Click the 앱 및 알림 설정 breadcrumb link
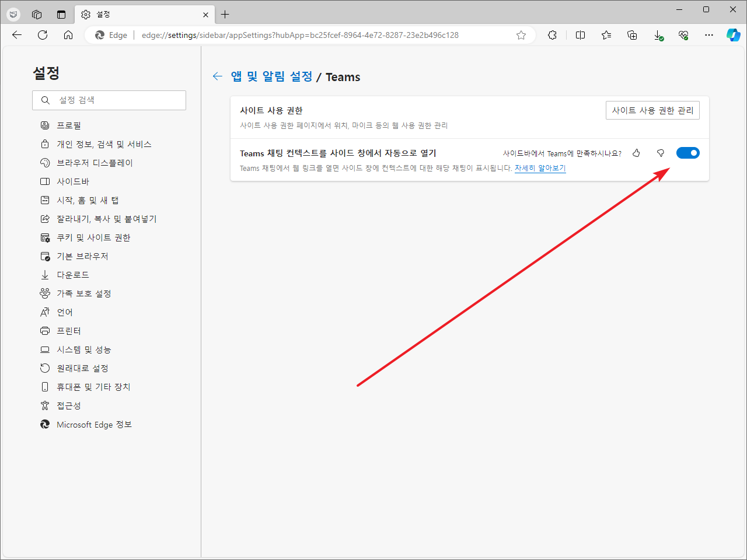This screenshot has width=747, height=560. 271,76
